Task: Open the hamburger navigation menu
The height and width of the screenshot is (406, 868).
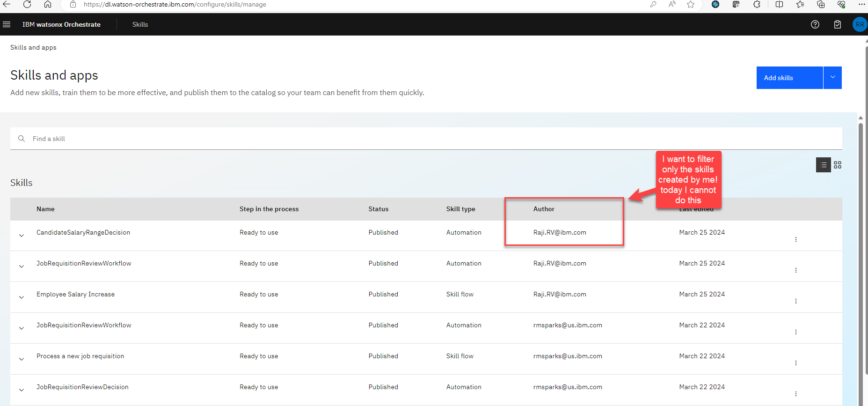Action: (x=7, y=24)
